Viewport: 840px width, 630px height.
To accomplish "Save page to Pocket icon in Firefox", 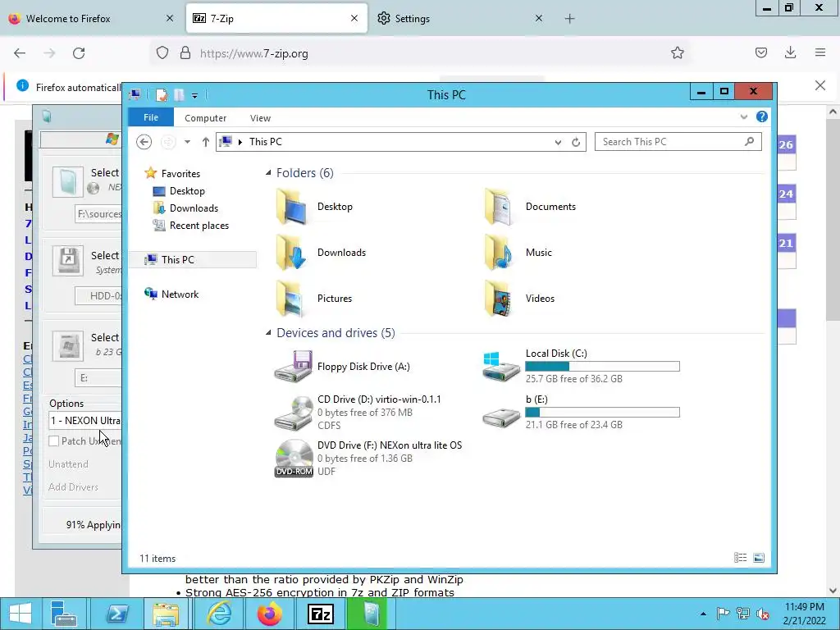I will pyautogui.click(x=761, y=52).
